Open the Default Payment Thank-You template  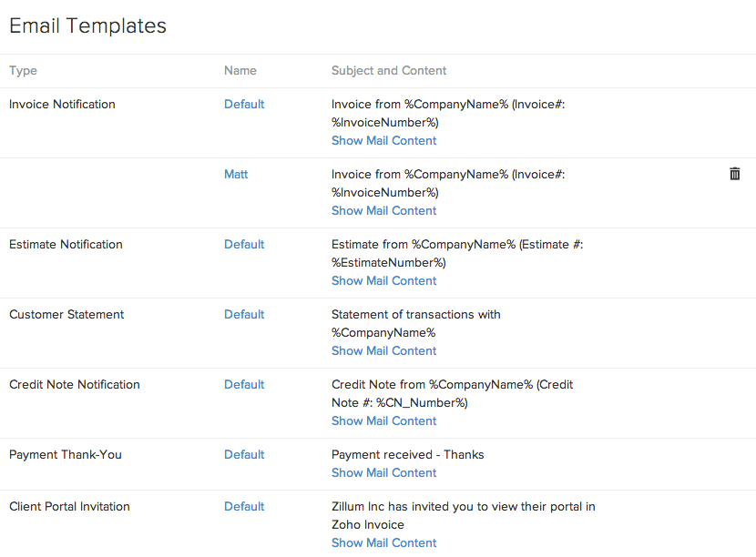click(244, 455)
